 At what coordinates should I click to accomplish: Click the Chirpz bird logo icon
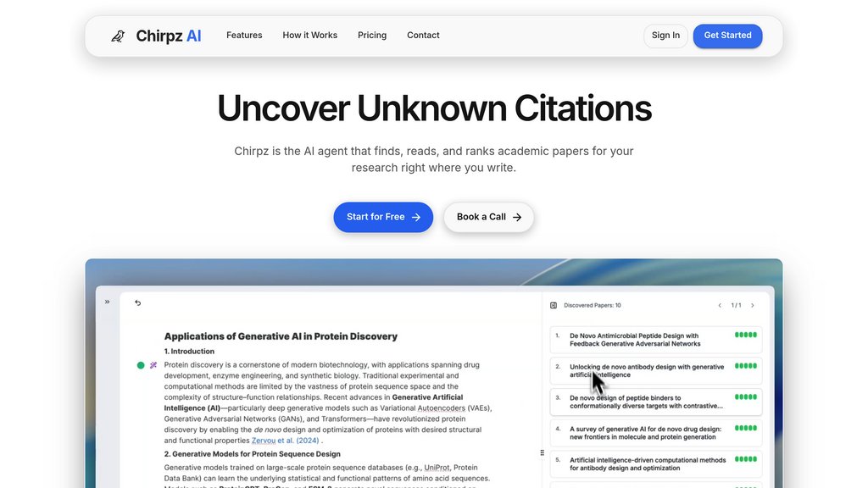click(x=118, y=36)
